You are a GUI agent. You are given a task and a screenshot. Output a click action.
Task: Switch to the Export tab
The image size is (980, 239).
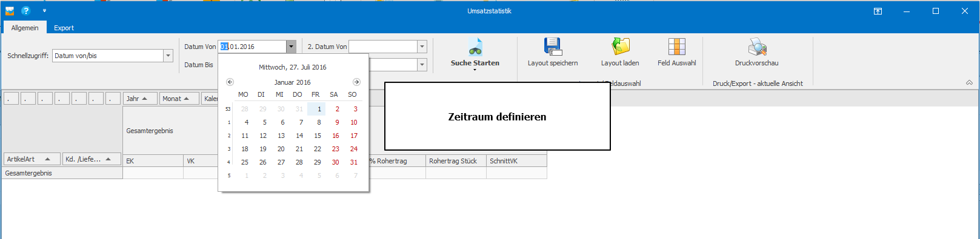point(64,28)
